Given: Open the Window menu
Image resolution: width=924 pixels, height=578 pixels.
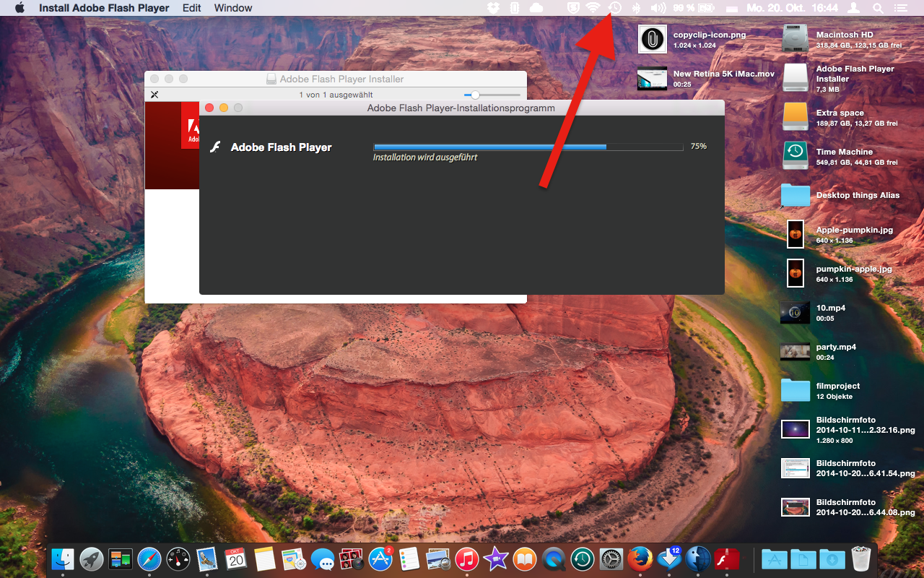Looking at the screenshot, I should click(x=233, y=8).
